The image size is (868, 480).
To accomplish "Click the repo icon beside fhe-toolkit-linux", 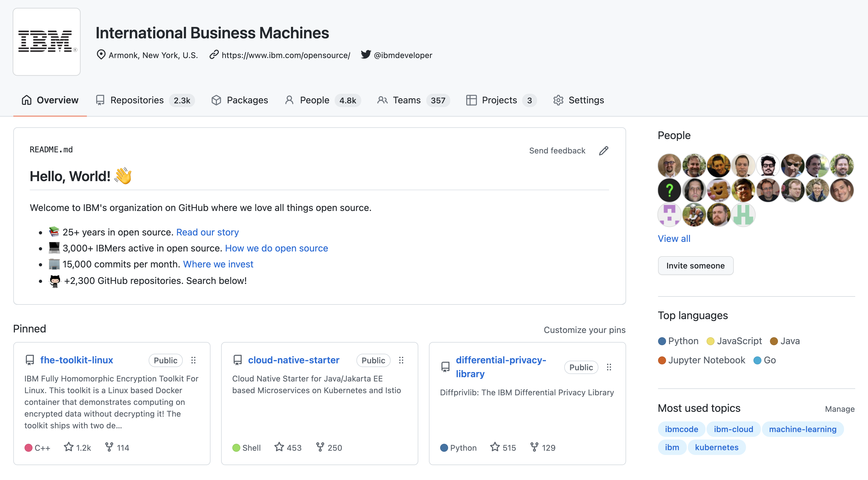I will coord(30,360).
